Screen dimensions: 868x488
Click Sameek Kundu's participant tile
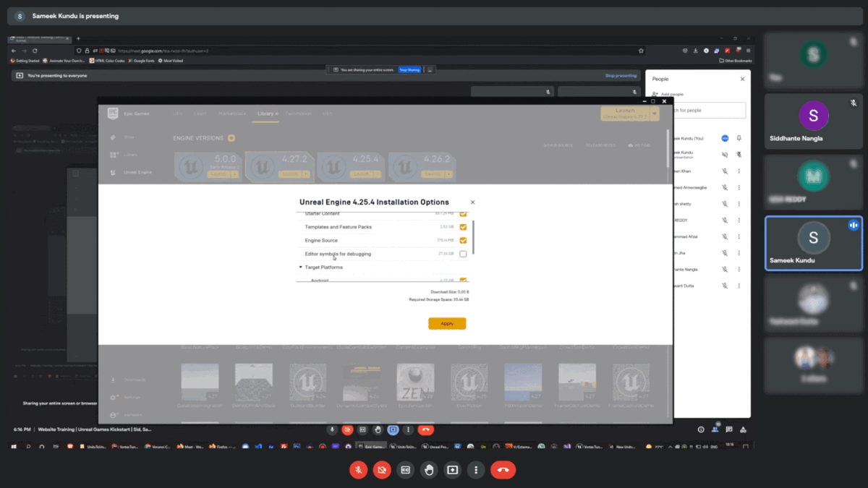click(x=814, y=242)
